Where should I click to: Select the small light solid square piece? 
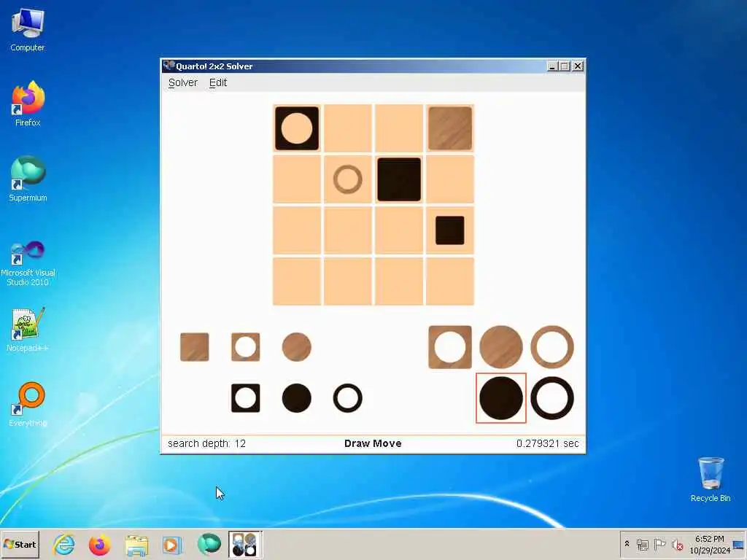(x=194, y=346)
